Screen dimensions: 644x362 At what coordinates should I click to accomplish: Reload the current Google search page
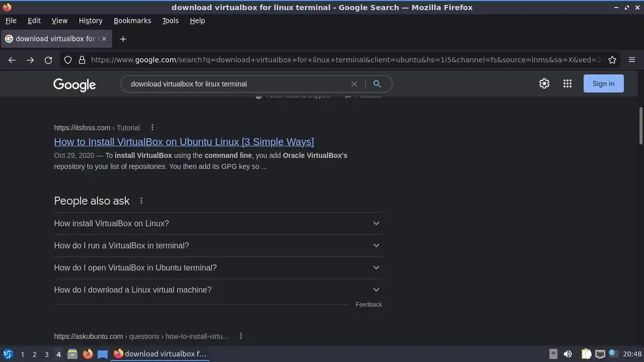coord(48,60)
